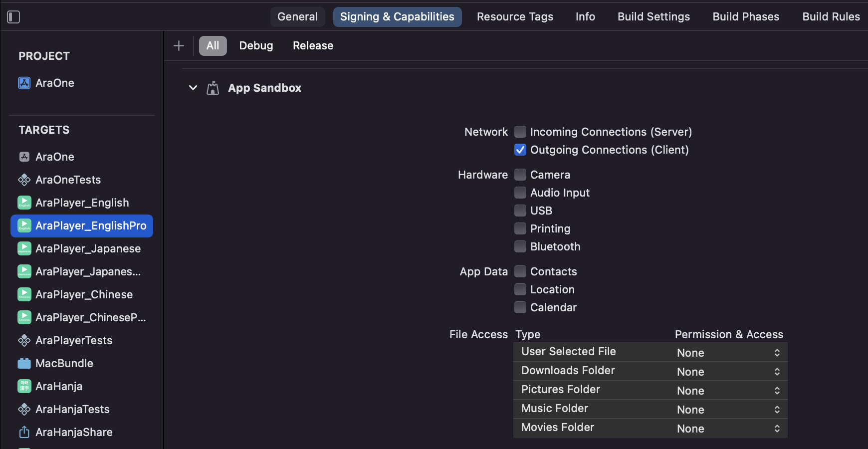Click the MacBundle bundle icon
Screen dimensions: 868x449
click(24, 363)
